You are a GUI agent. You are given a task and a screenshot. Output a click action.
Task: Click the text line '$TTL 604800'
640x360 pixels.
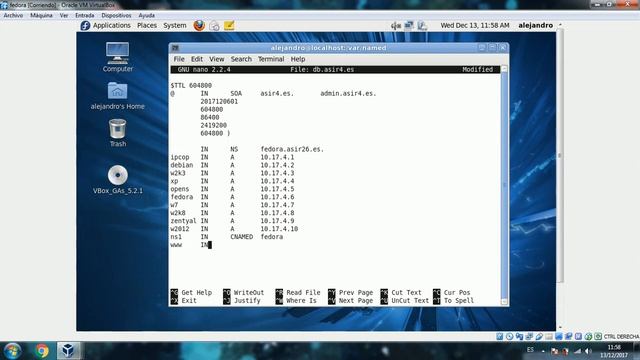point(191,85)
